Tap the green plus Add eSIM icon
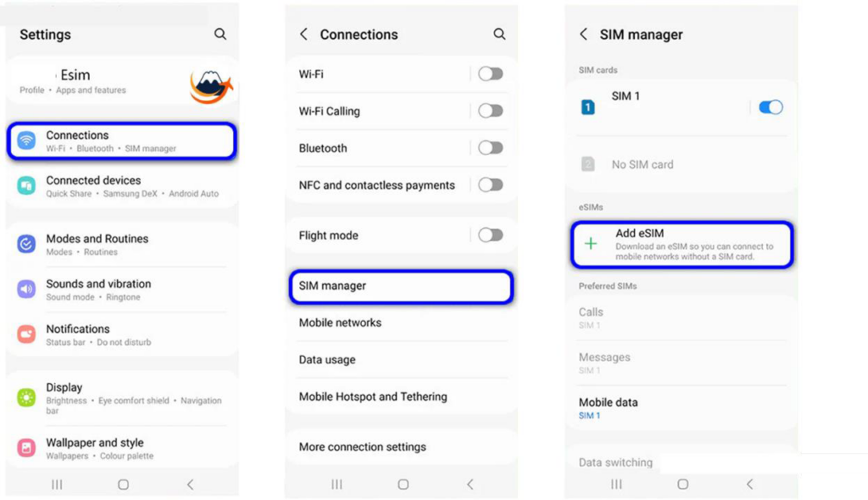This screenshot has width=868, height=500. coord(591,244)
